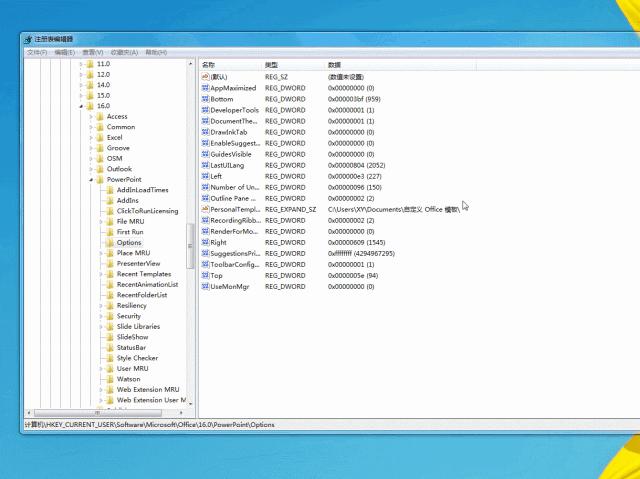Select the Place MRU key
The image size is (640, 479).
[x=133, y=253]
